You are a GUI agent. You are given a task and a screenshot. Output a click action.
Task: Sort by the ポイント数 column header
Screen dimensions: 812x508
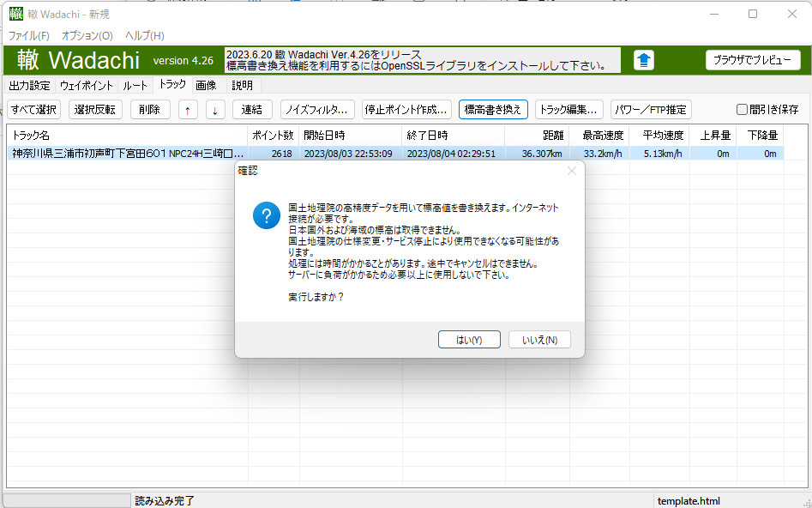click(274, 136)
